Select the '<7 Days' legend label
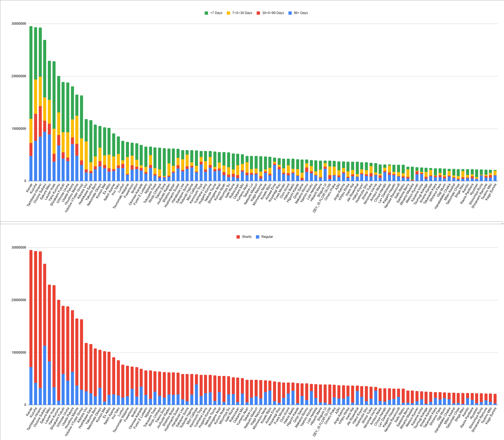This screenshot has height=440, width=504. pos(216,13)
